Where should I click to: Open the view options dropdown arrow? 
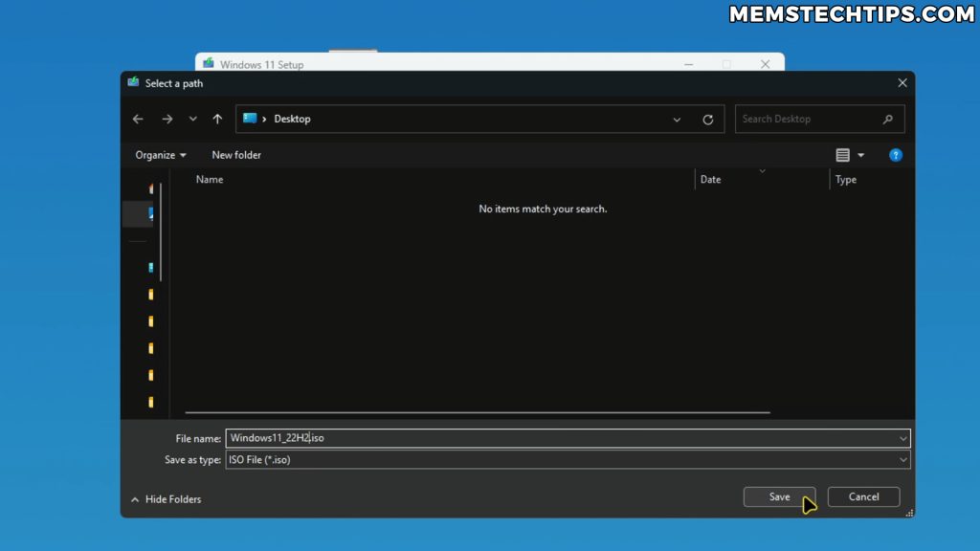(x=860, y=155)
